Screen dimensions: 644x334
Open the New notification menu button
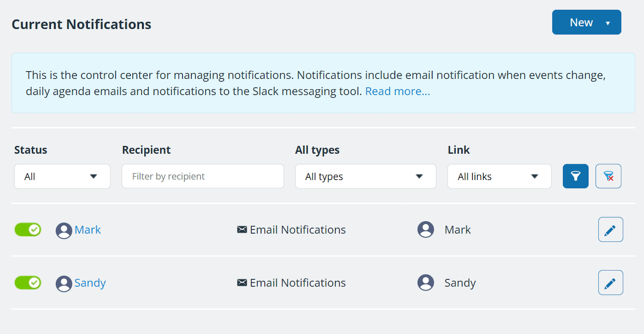coord(586,22)
